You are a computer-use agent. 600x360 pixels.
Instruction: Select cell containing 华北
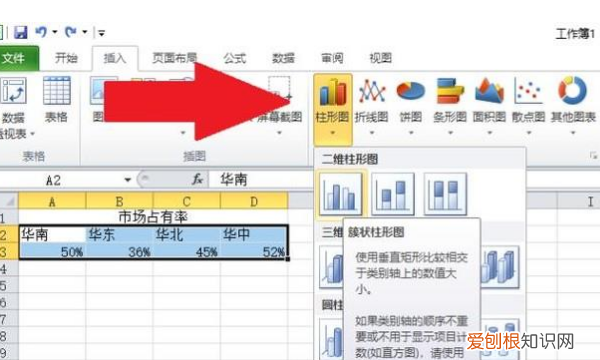click(187, 234)
